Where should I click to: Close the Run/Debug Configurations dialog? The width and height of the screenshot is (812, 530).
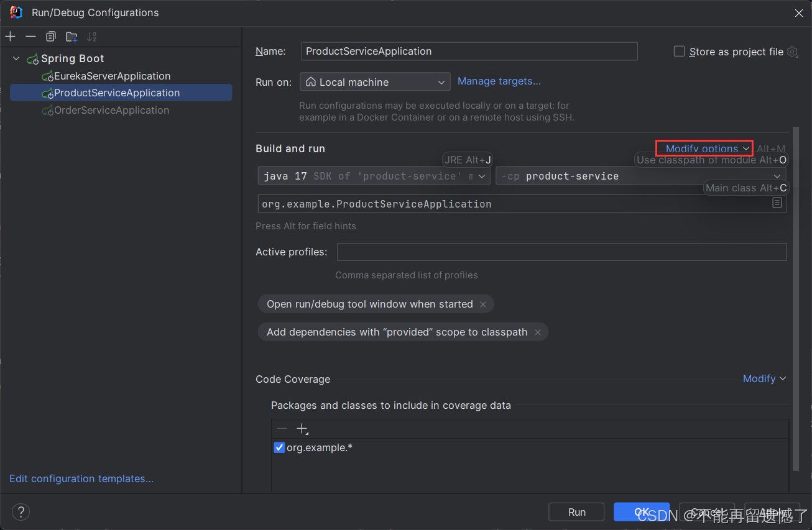[x=798, y=12]
